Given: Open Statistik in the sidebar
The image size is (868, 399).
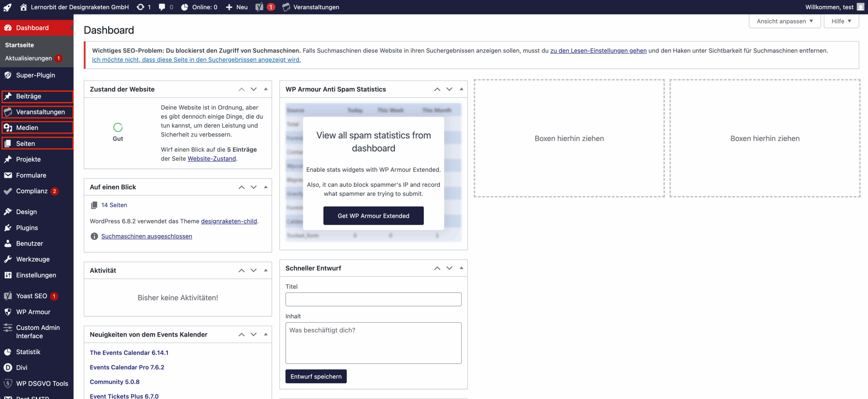Looking at the screenshot, I should pyautogui.click(x=28, y=352).
